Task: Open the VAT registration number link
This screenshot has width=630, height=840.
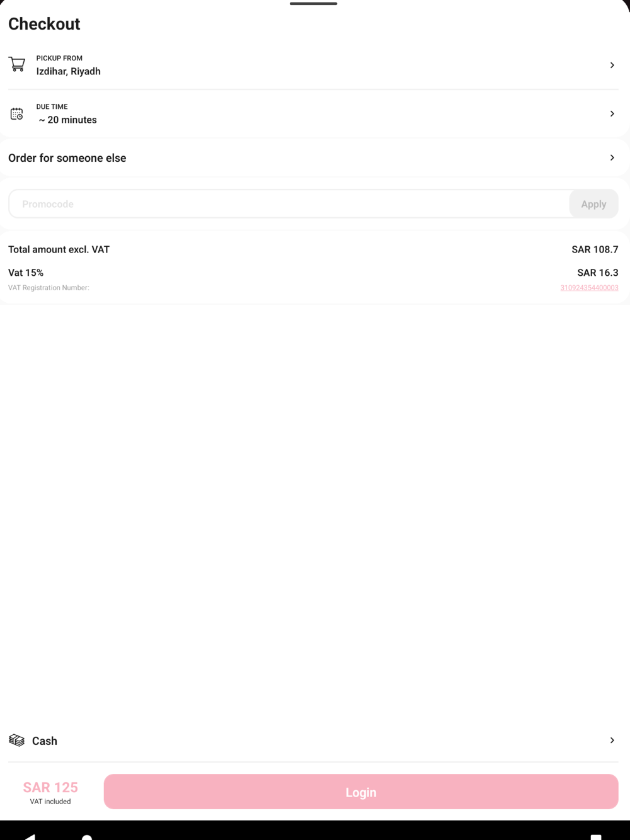Action: [x=589, y=288]
